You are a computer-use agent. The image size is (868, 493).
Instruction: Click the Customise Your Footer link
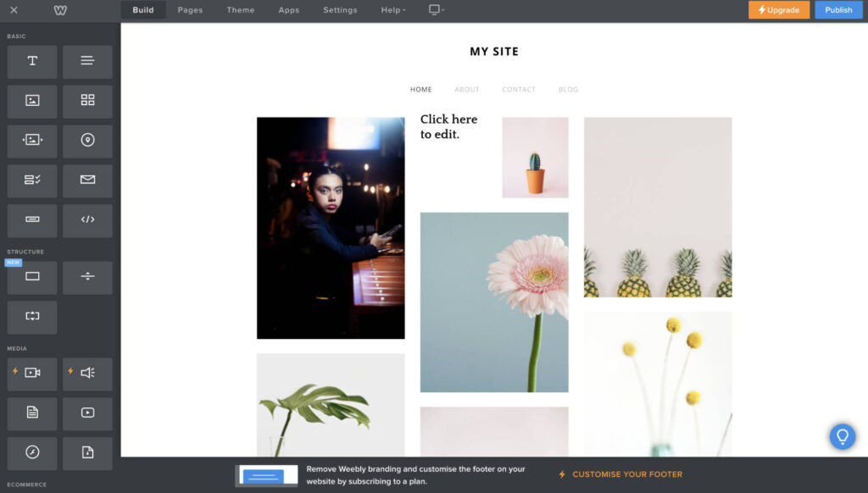click(x=626, y=474)
